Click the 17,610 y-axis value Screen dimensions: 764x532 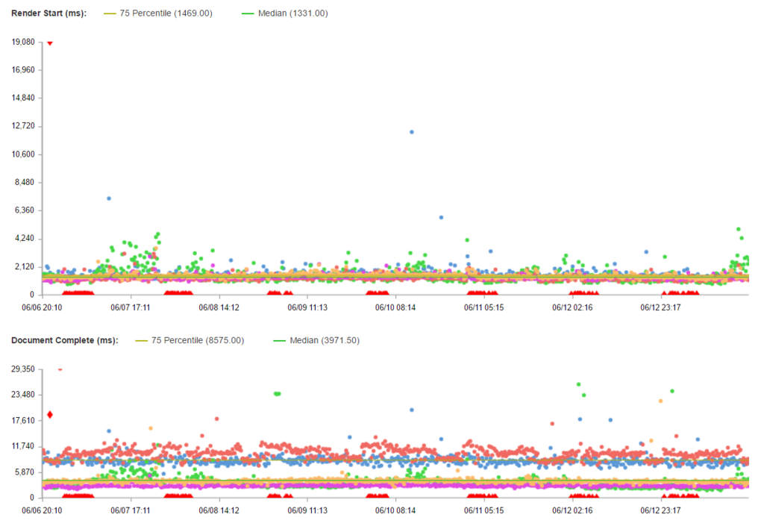(x=23, y=420)
